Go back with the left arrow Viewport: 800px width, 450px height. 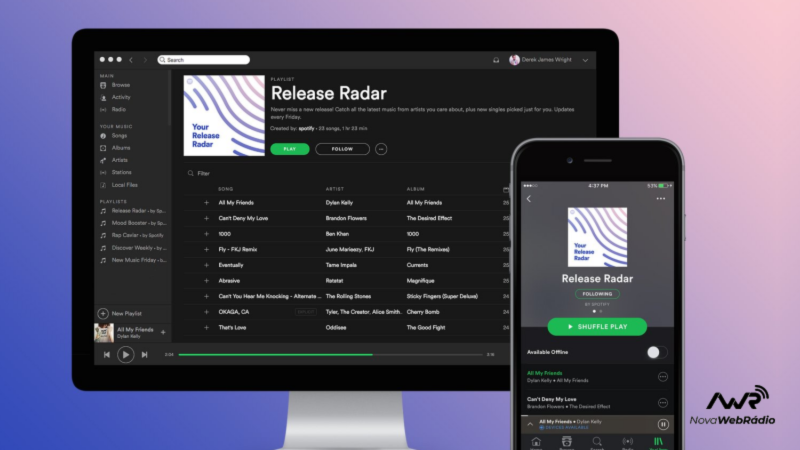(131, 60)
